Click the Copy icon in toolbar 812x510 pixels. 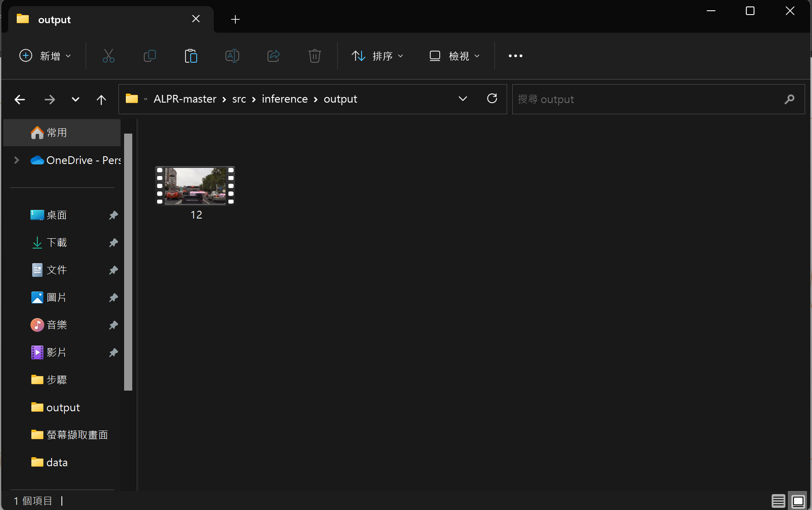pos(149,56)
